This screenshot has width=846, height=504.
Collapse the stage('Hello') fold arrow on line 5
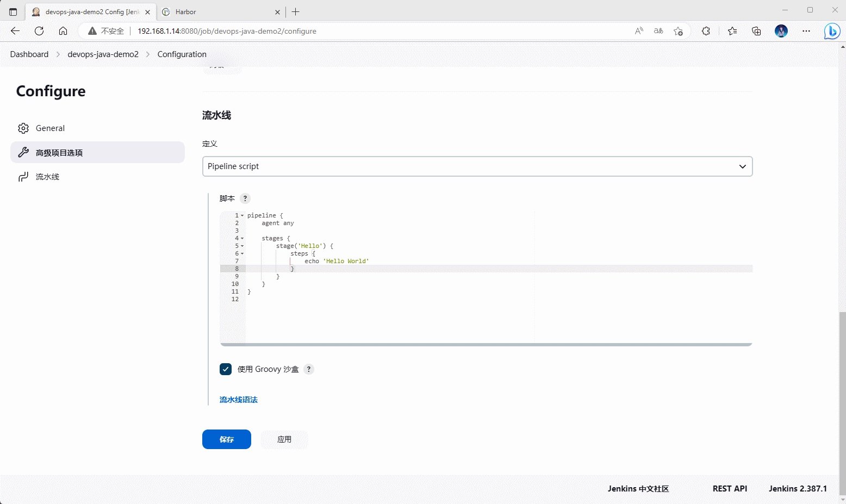click(242, 246)
